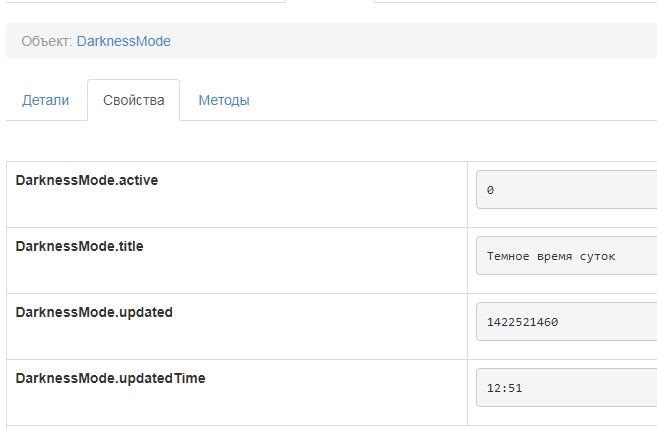Click the DarknessMode.active property label

point(87,180)
